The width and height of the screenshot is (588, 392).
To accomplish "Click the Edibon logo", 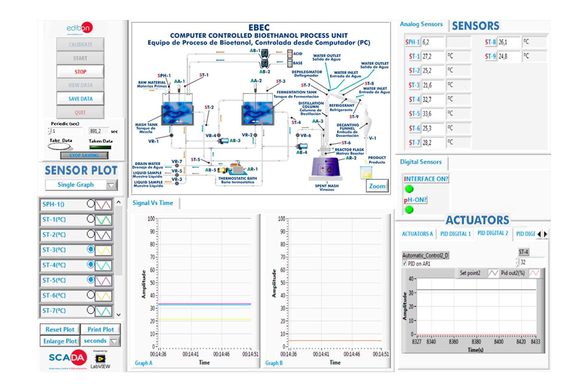I will tap(80, 28).
